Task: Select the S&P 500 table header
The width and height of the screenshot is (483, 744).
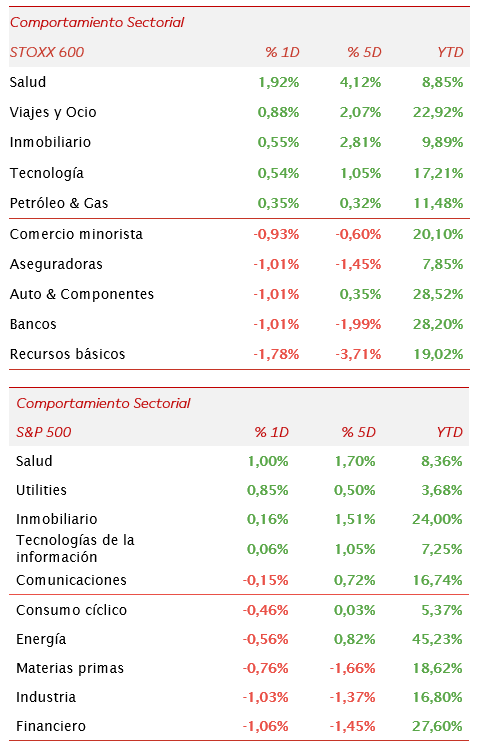Action: 44,432
